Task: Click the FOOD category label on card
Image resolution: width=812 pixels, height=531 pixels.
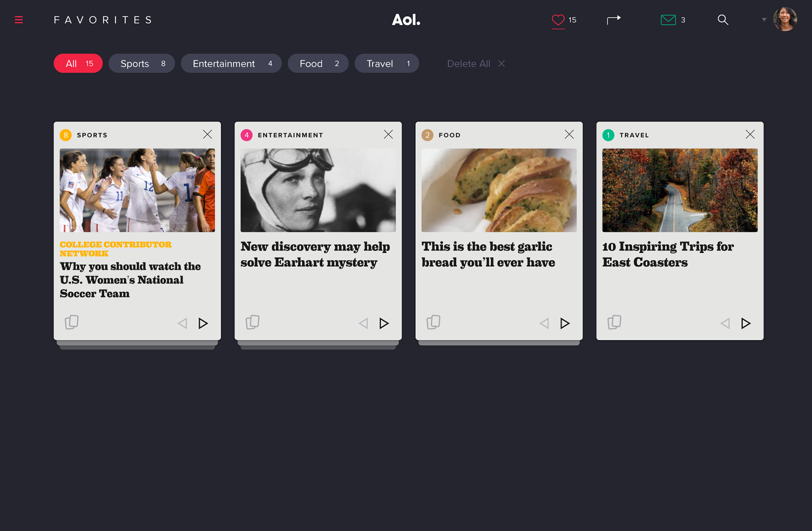Action: click(450, 135)
